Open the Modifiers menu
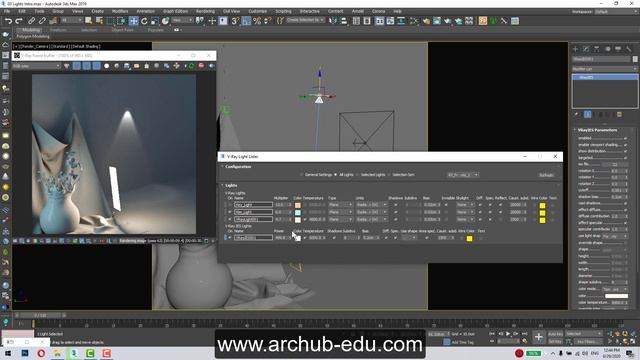This screenshot has width=640, height=360. [x=120, y=11]
